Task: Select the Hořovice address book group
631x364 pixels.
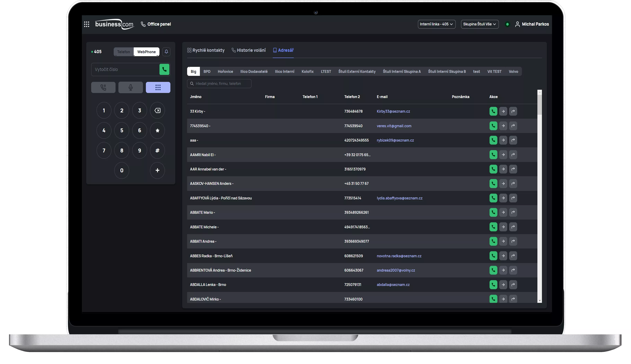Action: pos(225,71)
